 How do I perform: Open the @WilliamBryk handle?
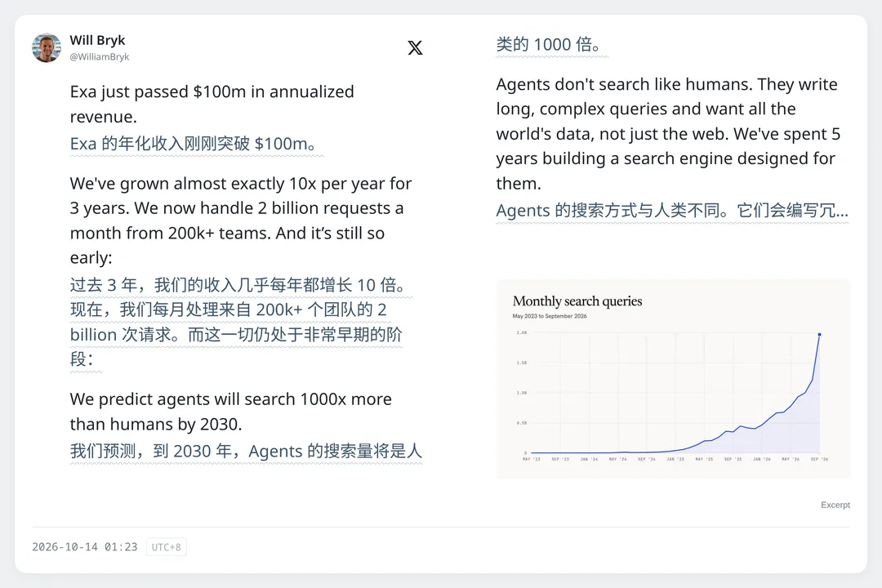(100, 57)
